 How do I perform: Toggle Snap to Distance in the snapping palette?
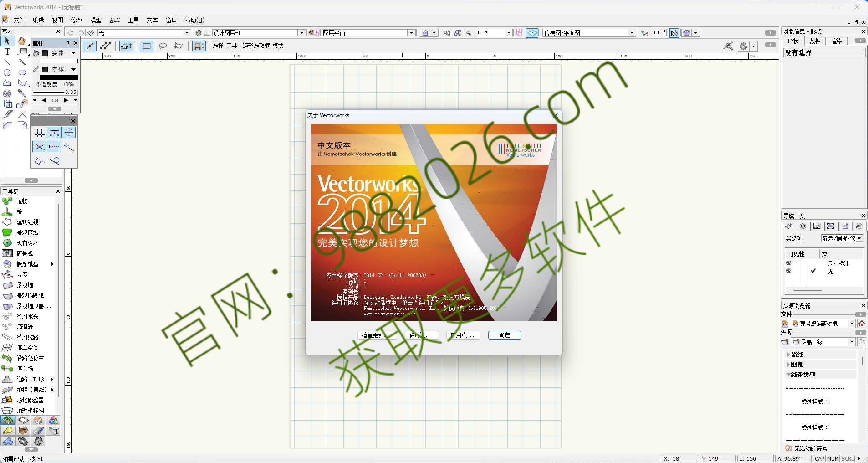[69, 147]
